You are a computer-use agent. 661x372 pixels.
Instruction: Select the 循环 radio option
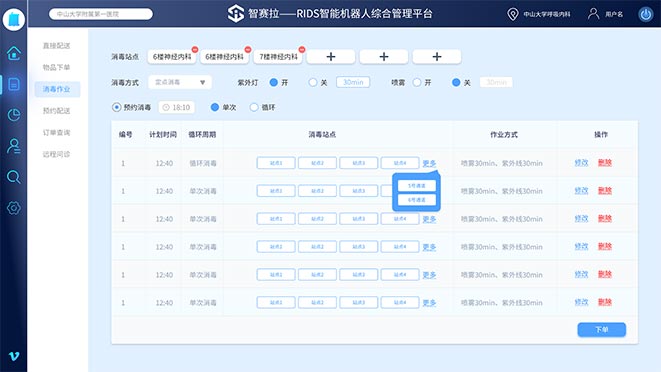(254, 107)
